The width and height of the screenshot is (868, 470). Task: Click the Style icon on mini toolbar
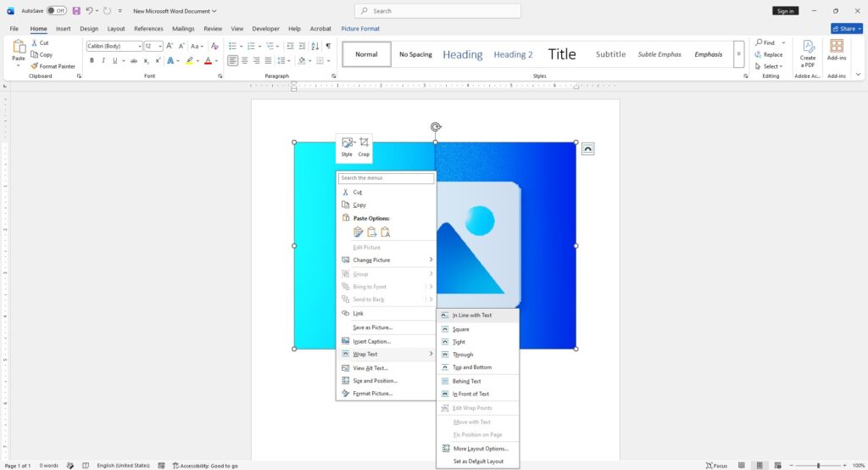[347, 148]
